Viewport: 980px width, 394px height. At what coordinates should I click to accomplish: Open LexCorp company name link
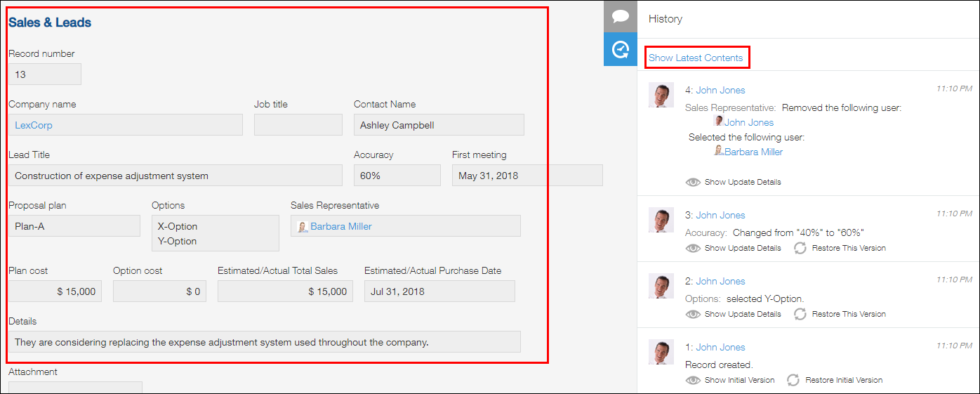[x=34, y=125]
